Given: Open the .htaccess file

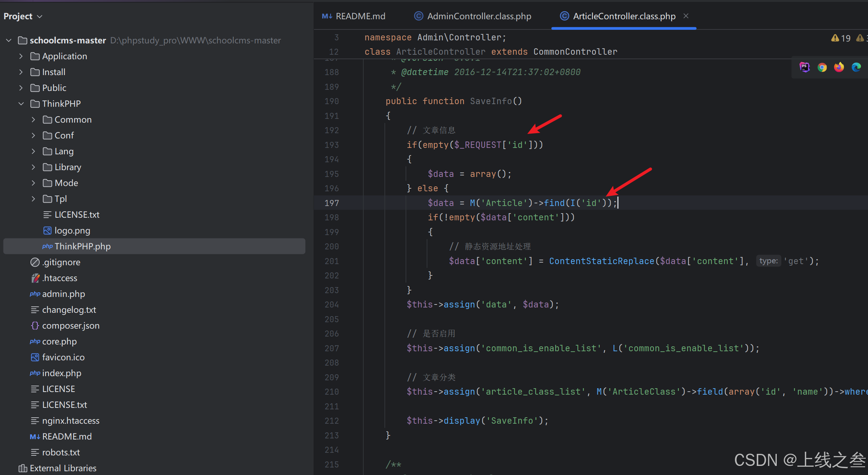Looking at the screenshot, I should click(60, 278).
